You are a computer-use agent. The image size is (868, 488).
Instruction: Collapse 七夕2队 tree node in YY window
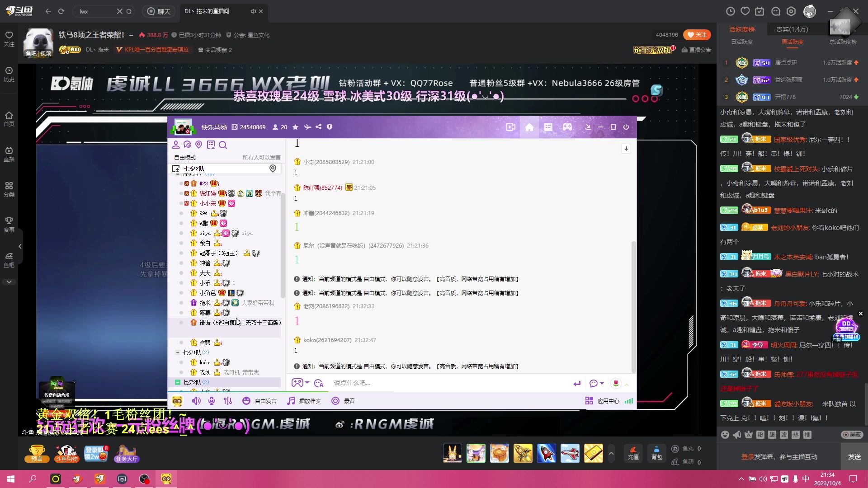click(178, 382)
